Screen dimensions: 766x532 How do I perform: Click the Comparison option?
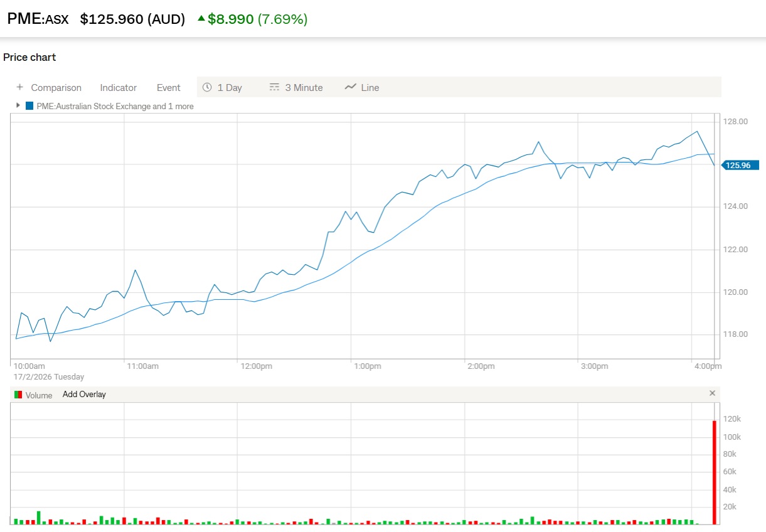(x=56, y=88)
